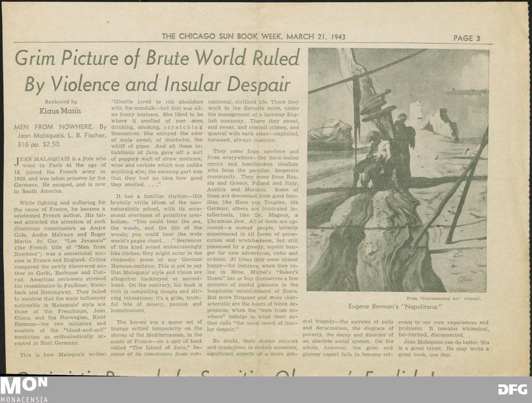Click the line "German; others are frustrated in-"
This screenshot has height=403, width=532.
click(253, 208)
